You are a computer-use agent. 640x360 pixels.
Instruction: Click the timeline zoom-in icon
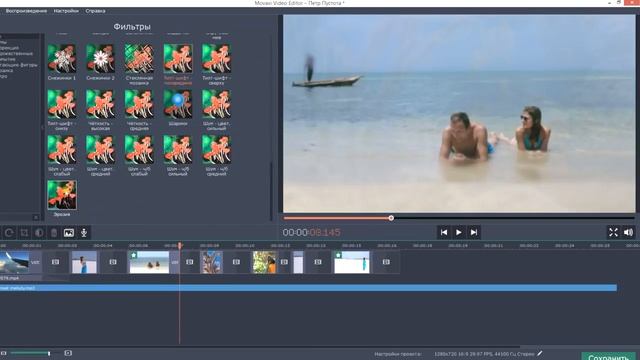[68, 353]
